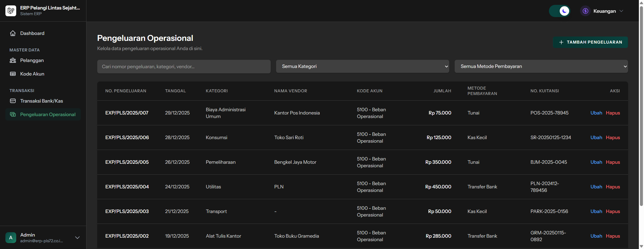This screenshot has width=644, height=249.
Task: Expand the Keuangan role menu chevron
Action: click(x=621, y=11)
